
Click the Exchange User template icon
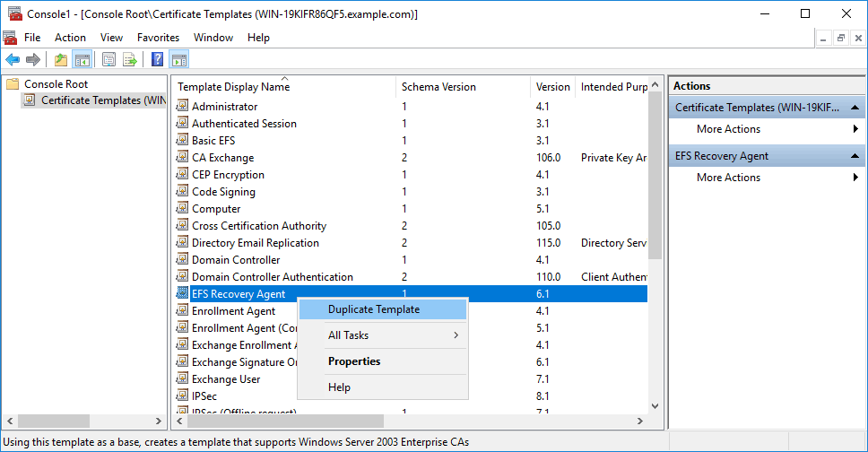(x=182, y=378)
